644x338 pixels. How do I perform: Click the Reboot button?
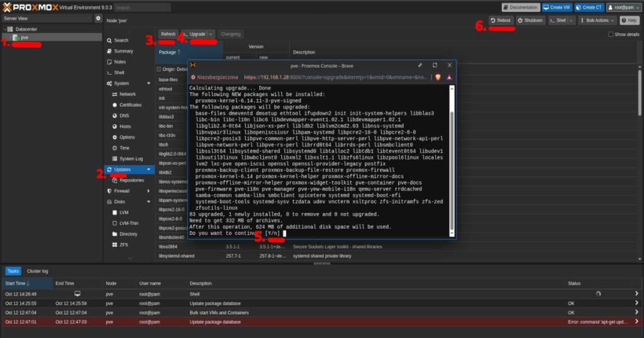[x=501, y=21]
